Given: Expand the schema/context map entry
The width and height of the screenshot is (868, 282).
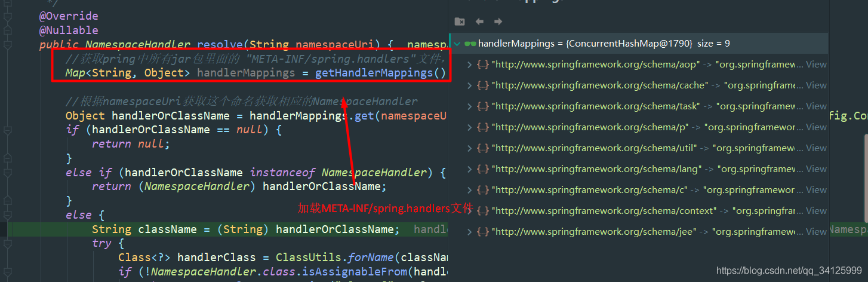Looking at the screenshot, I should (x=469, y=211).
